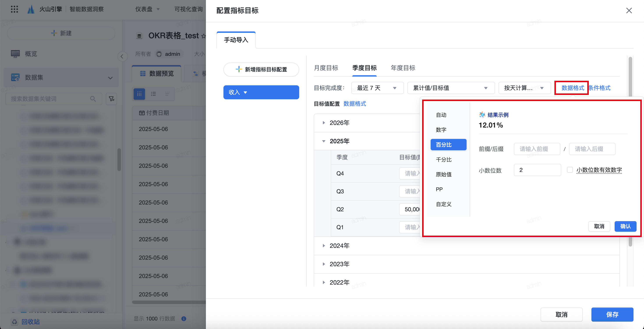Enable 小数位数有效数字 checkbox
The width and height of the screenshot is (644, 329).
click(x=570, y=170)
